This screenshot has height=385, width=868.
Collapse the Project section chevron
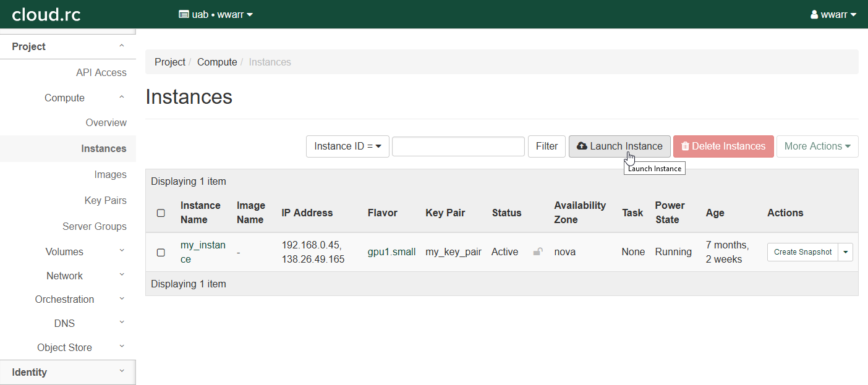(122, 46)
